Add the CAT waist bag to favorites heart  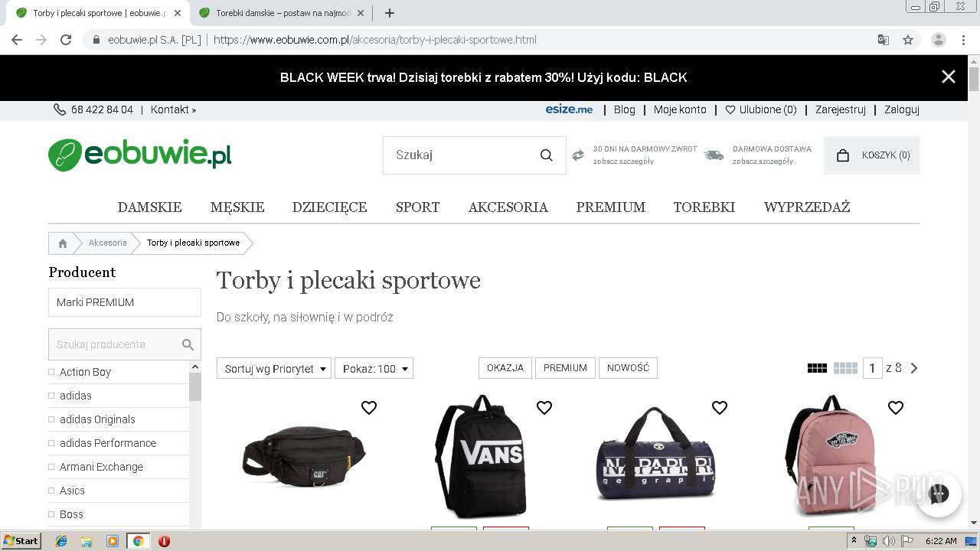[x=369, y=408]
